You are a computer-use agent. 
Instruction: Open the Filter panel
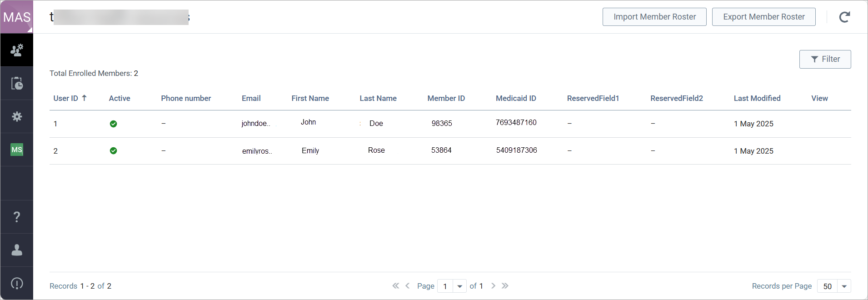pos(825,59)
